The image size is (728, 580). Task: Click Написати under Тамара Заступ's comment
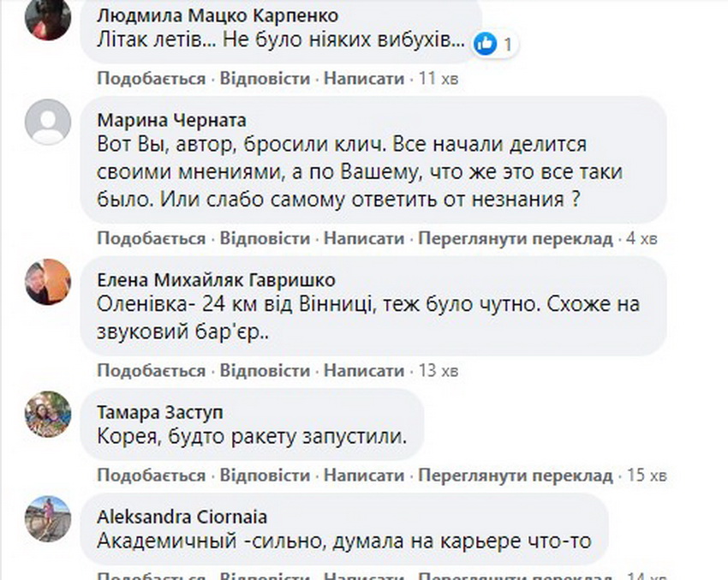pos(363,475)
